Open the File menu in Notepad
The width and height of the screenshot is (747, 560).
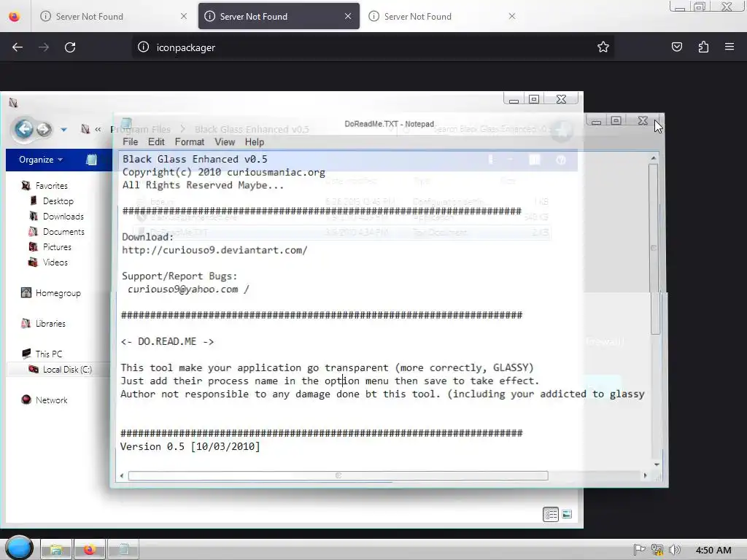(130, 142)
